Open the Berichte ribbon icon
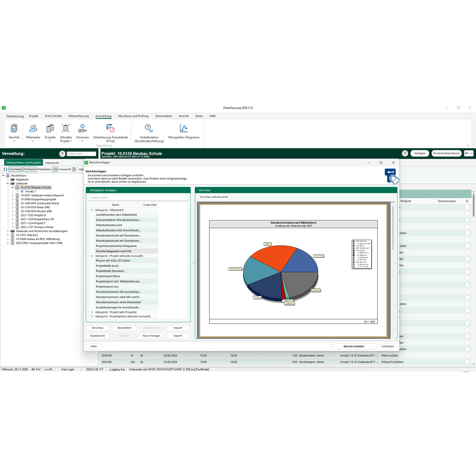 tap(14, 128)
